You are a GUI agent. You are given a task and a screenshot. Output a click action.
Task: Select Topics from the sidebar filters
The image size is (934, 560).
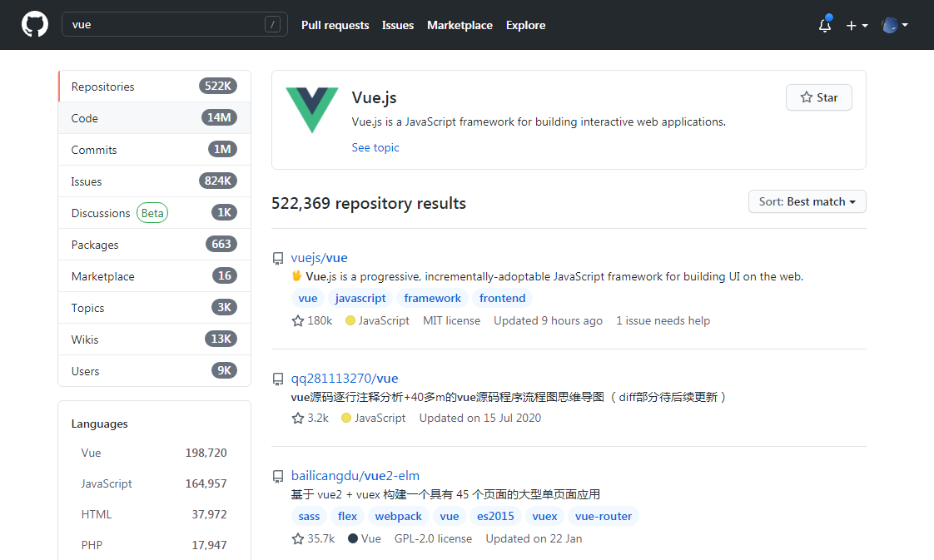click(87, 307)
